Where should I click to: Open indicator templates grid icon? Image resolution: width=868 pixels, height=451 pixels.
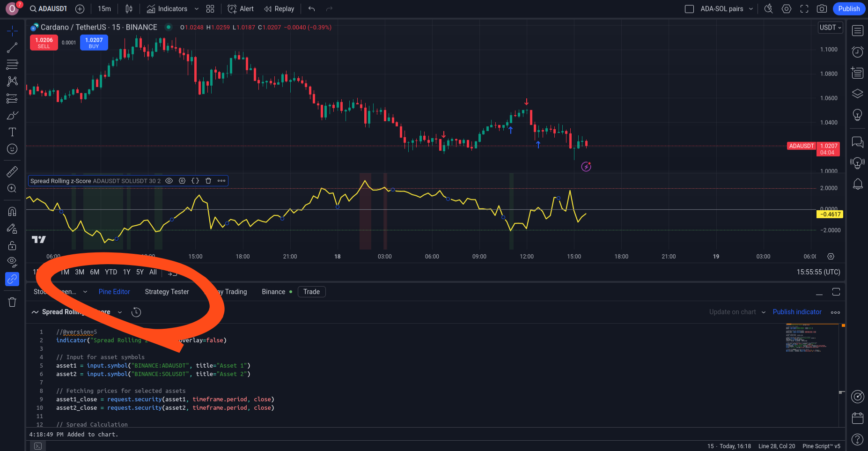[x=210, y=9]
